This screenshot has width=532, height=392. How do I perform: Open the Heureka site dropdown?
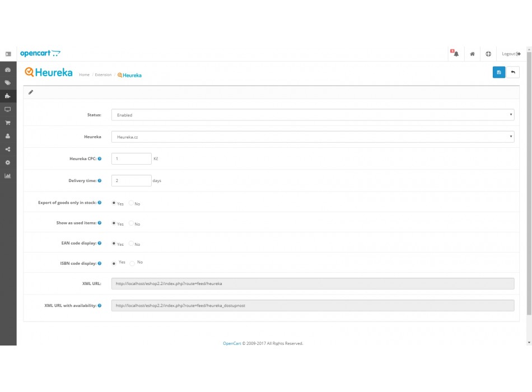(312, 137)
